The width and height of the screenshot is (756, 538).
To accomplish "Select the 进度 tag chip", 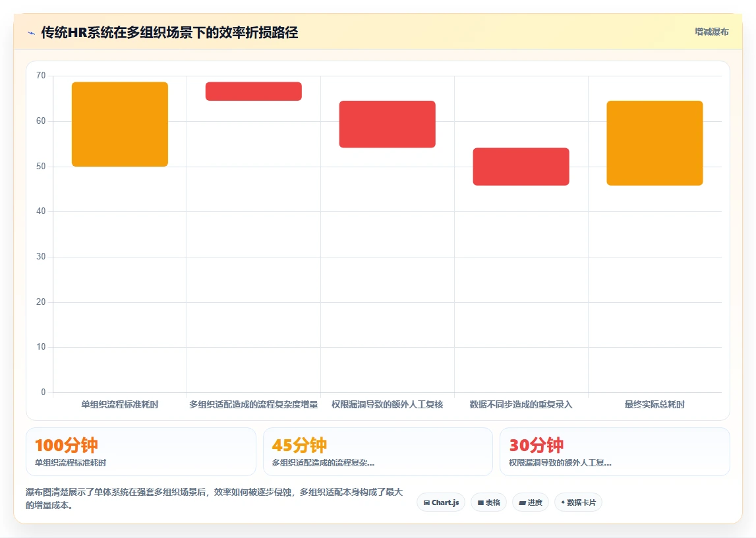I will click(x=531, y=502).
